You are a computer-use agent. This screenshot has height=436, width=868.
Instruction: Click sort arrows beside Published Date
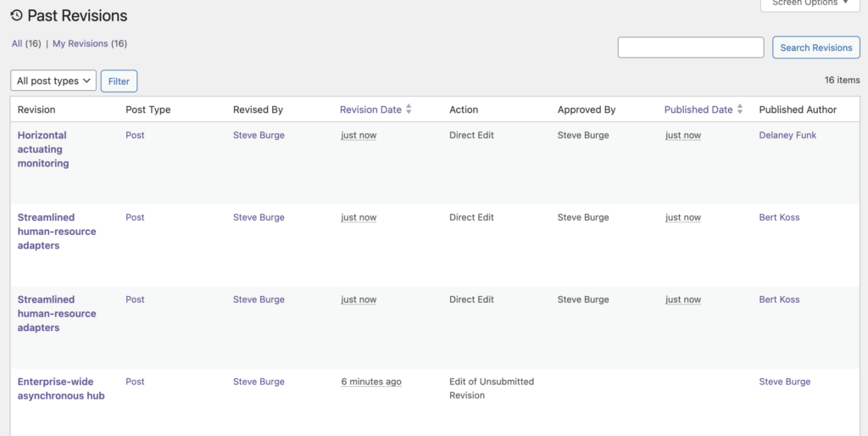[740, 109]
